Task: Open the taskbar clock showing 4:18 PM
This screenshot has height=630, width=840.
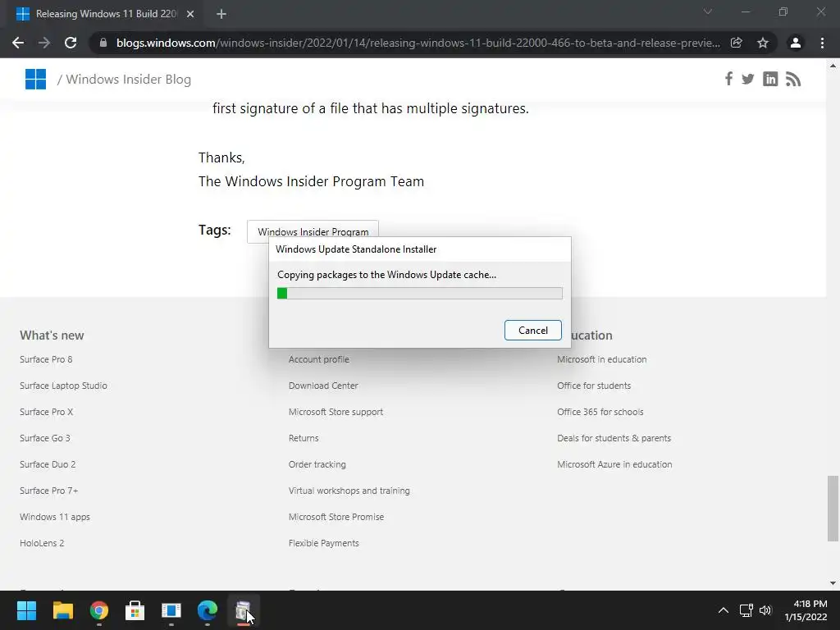Action: pyautogui.click(x=806, y=610)
